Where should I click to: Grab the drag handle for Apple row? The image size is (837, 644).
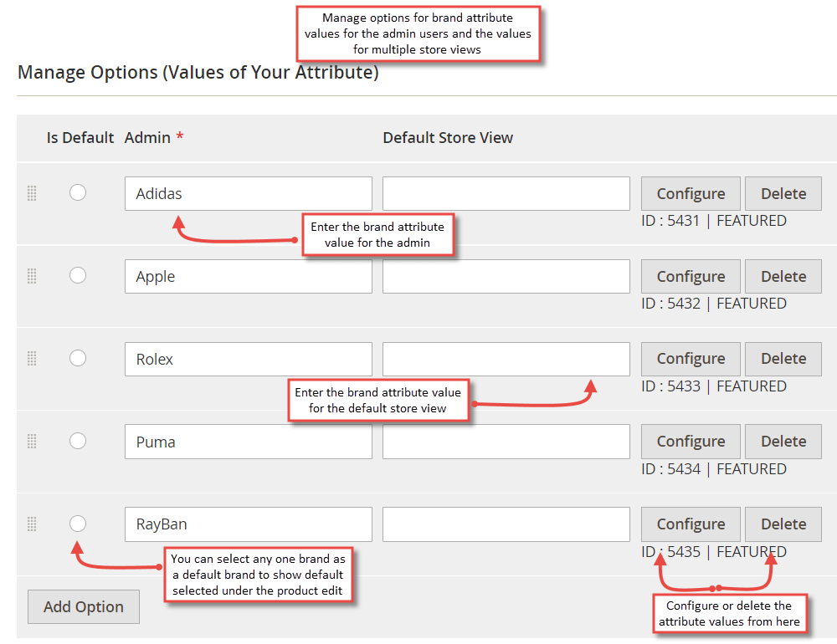[32, 276]
